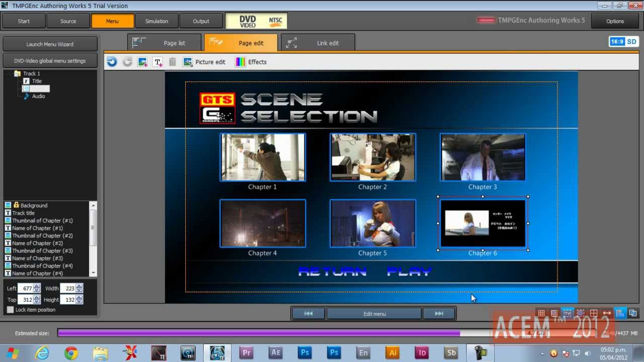Open Adobe Premiere from the taskbar
Viewport: 644px width, 362px height.
(x=247, y=353)
